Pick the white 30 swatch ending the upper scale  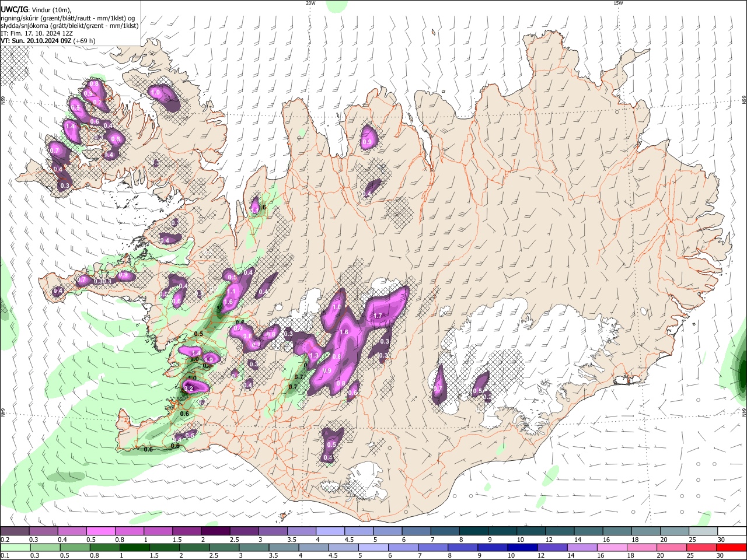pyautogui.click(x=732, y=531)
